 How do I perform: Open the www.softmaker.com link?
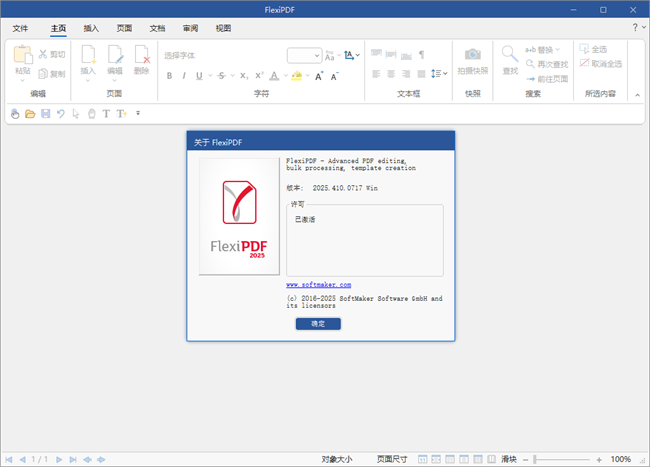318,285
